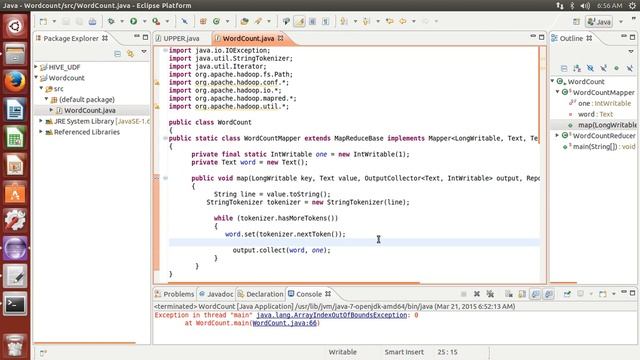Open WordCount.java:66 stack trace link
640x360 pixels.
(x=284, y=323)
